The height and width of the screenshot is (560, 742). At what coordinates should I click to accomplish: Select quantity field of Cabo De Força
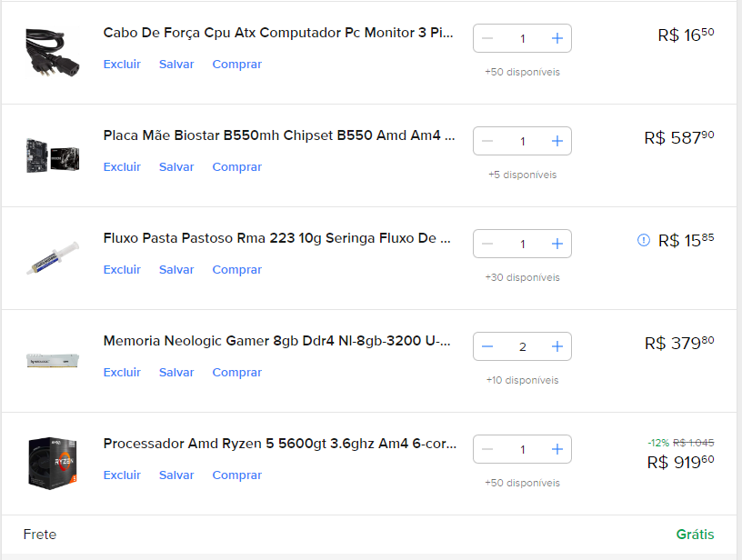[x=523, y=38]
